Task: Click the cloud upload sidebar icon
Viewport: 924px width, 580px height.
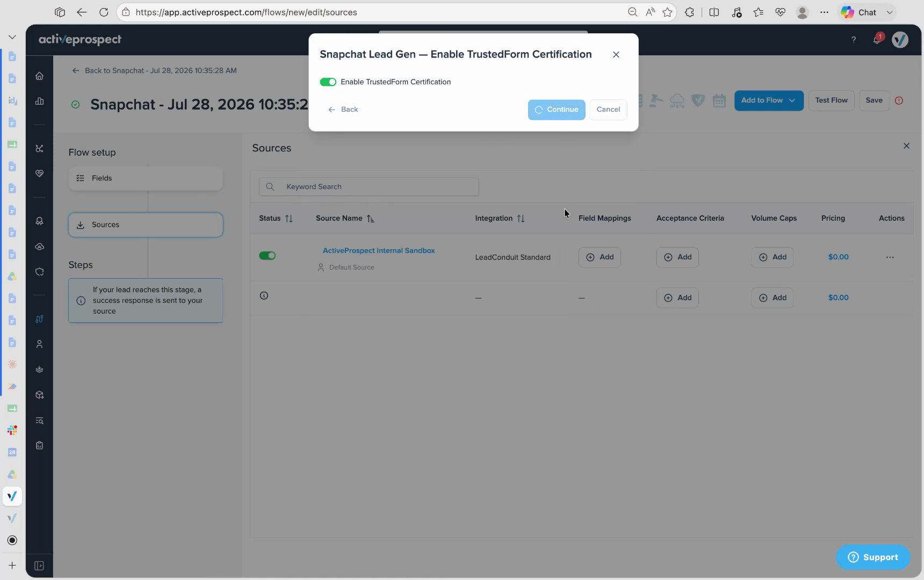Action: pos(39,247)
